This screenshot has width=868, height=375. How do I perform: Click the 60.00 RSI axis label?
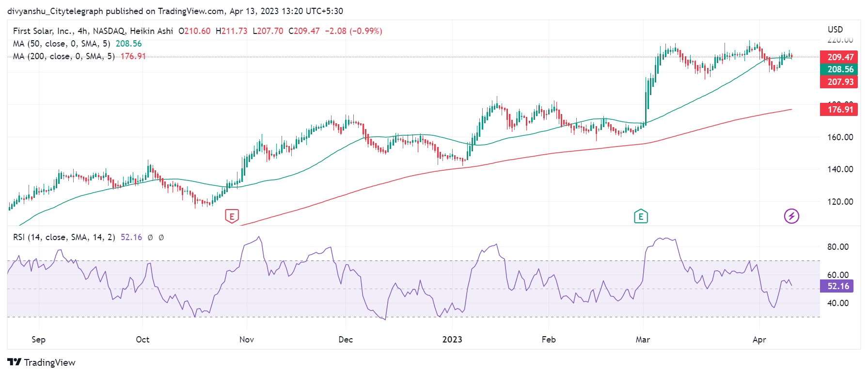click(x=838, y=275)
